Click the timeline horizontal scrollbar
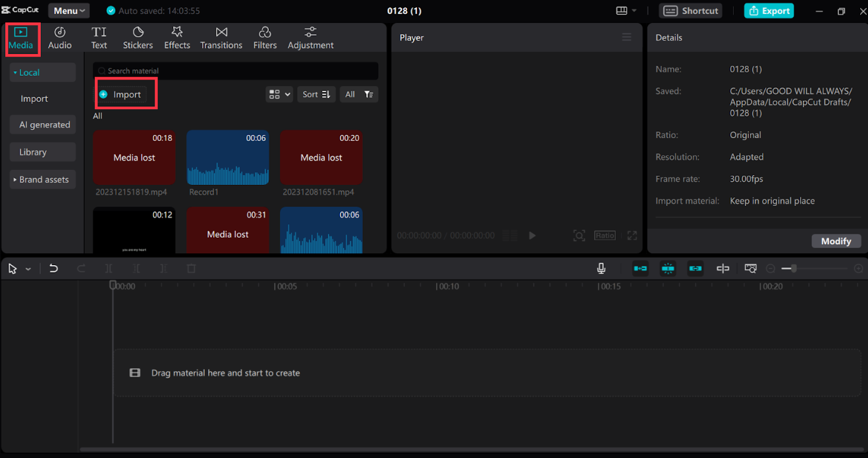This screenshot has height=458, width=868. tap(470, 450)
